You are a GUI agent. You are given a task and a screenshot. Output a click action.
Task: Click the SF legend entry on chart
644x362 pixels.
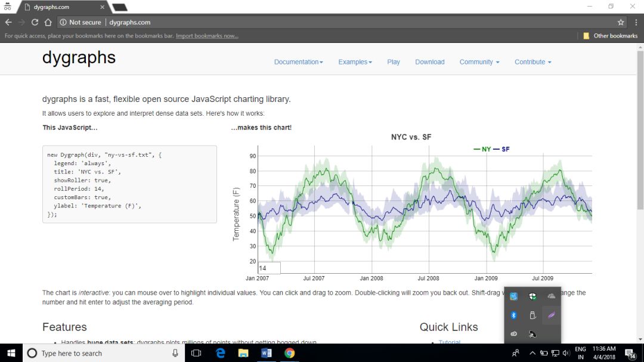(x=501, y=149)
